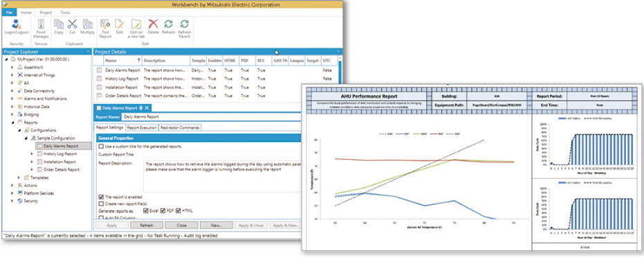Viewport: 644px width, 257px height.
Task: Open the Tools ribbon tab
Action: pyautogui.click(x=65, y=12)
